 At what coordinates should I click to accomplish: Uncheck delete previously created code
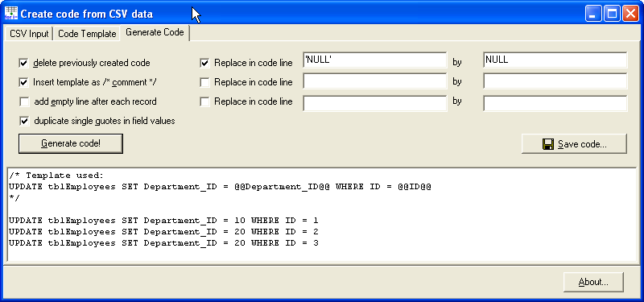pos(24,63)
